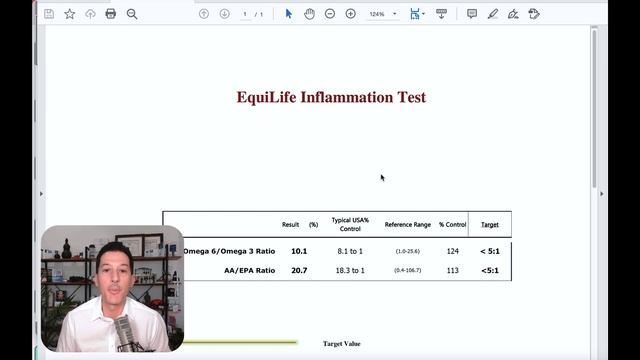Click the (1.0-25.6) reference range
The height and width of the screenshot is (360, 640).
click(407, 251)
